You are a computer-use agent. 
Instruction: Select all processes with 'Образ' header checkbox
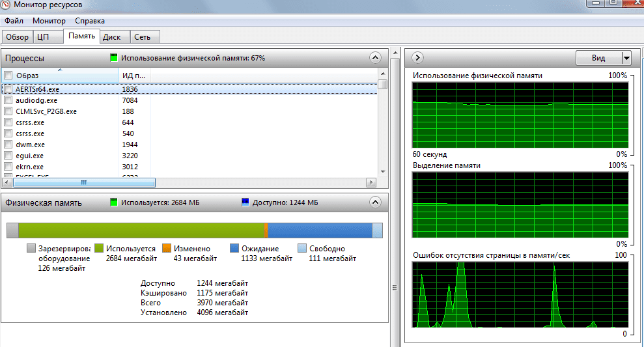(x=8, y=76)
